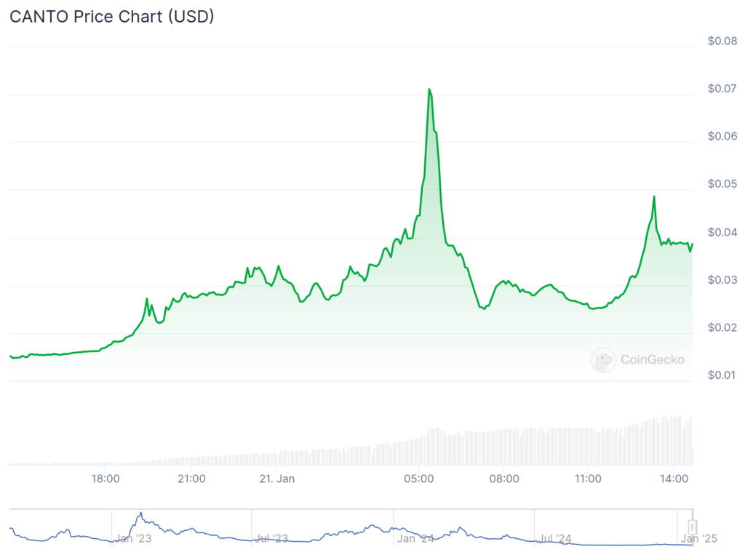Click the highest price peak near $0.07
The width and height of the screenshot is (745, 560).
(429, 89)
